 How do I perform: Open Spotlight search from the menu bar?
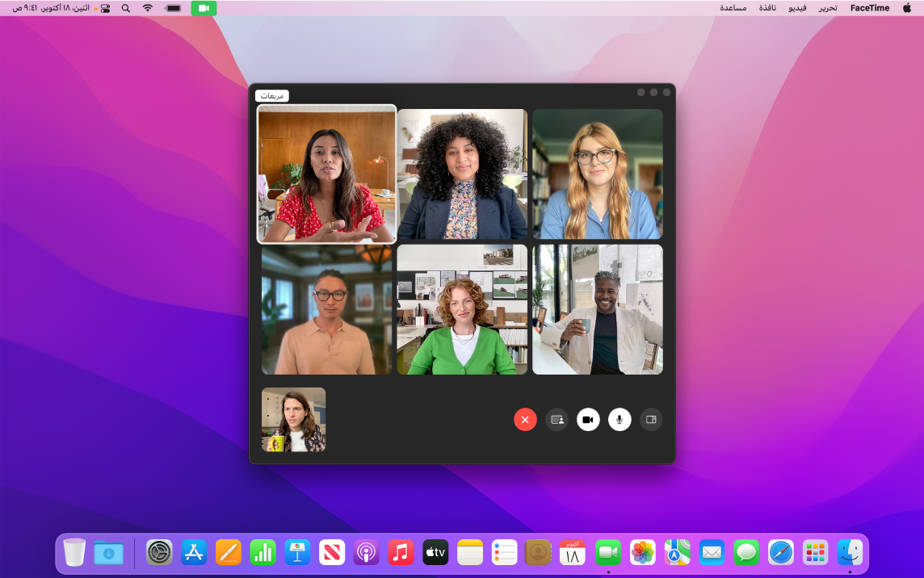125,8
